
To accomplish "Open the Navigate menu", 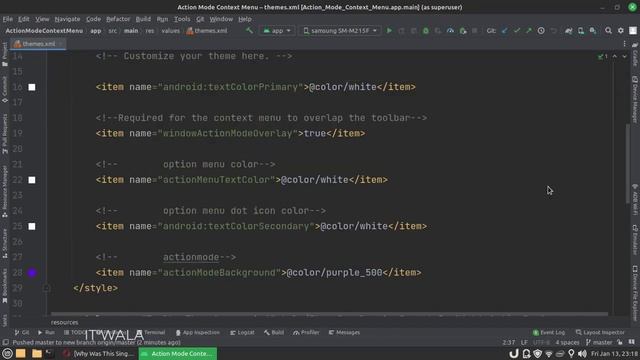I will coord(67,19).
